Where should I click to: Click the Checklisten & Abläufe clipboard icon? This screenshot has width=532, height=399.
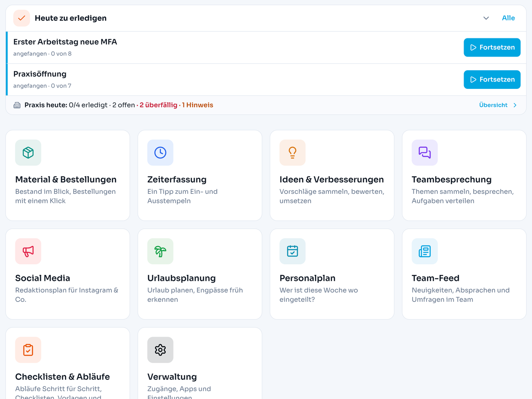[x=28, y=350]
